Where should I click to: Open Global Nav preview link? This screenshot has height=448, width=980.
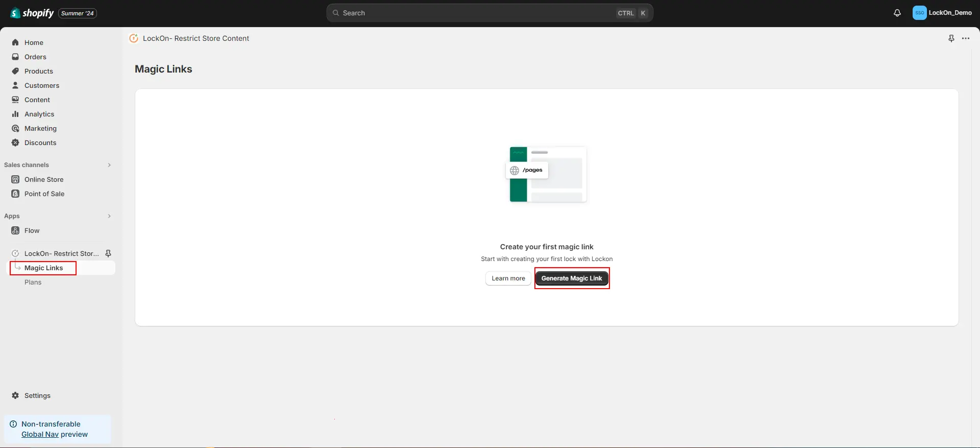tap(40, 434)
